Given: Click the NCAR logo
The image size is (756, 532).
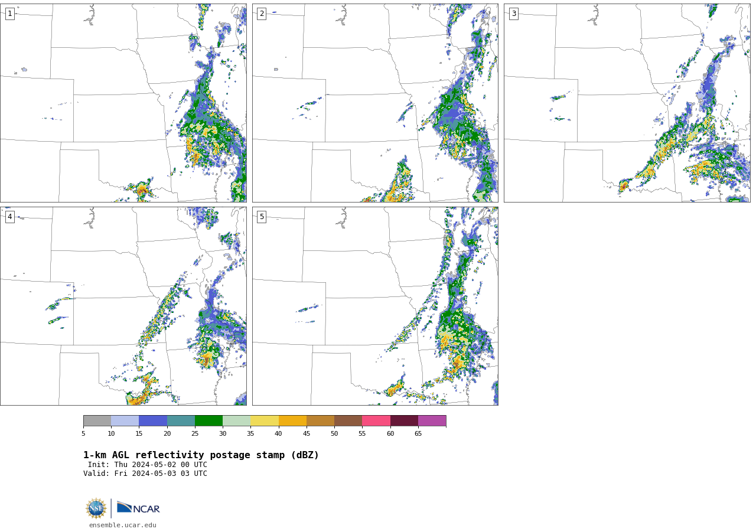Looking at the screenshot, I should coord(138,508).
